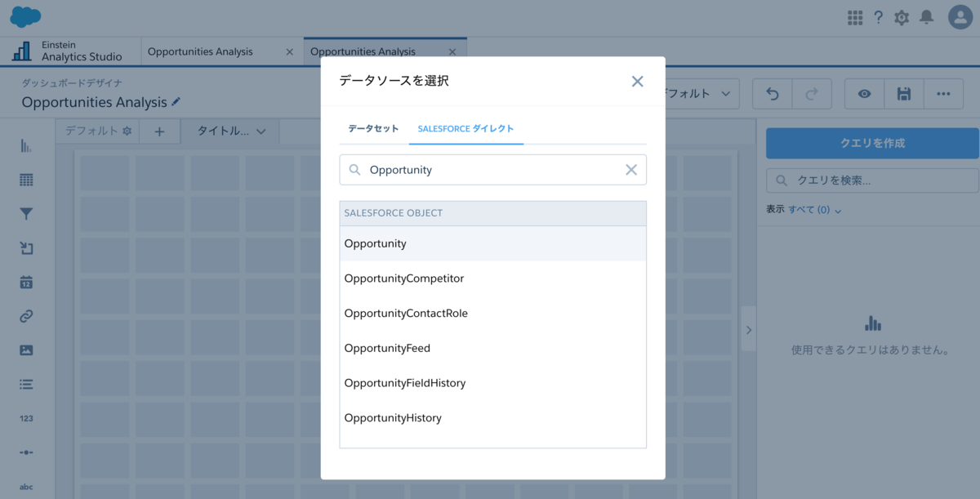The image size is (980, 499).
Task: Select the date widget icon
Action: click(x=25, y=282)
